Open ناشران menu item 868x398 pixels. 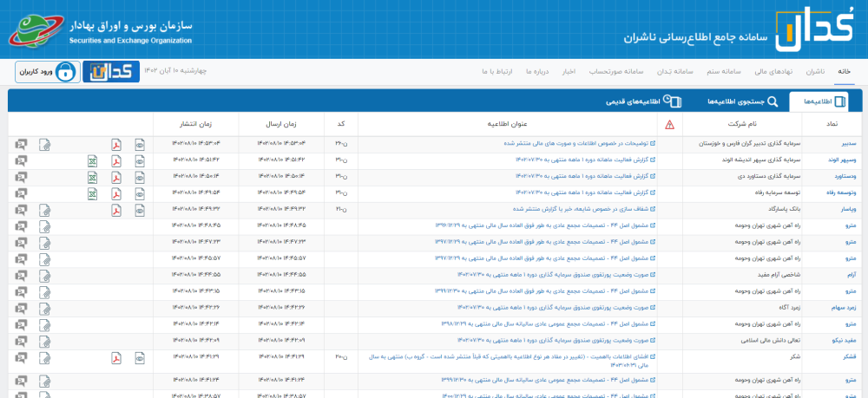815,72
